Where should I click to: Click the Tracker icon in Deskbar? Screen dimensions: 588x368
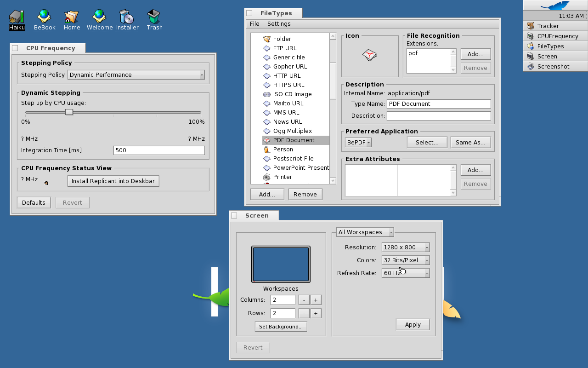point(531,26)
